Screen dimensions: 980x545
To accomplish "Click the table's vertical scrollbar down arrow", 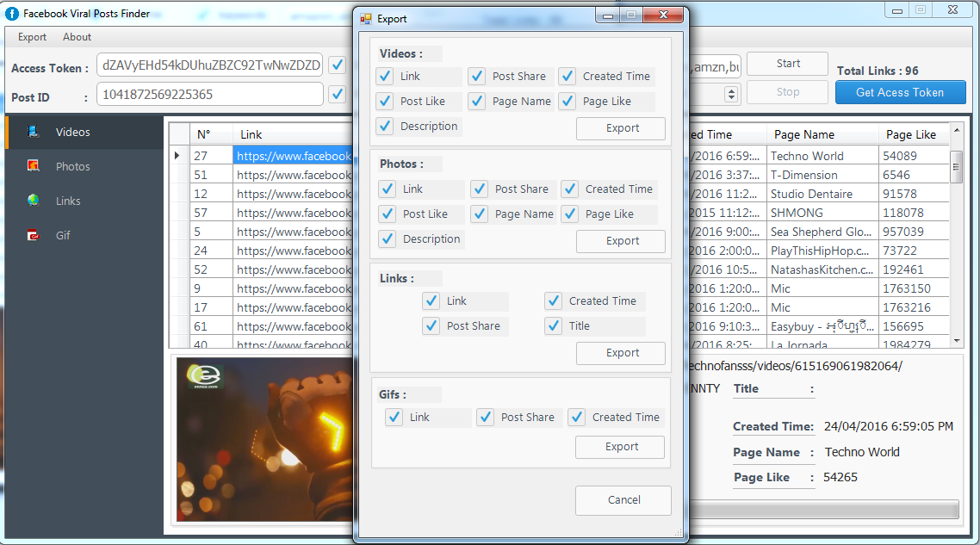I will click(x=956, y=341).
